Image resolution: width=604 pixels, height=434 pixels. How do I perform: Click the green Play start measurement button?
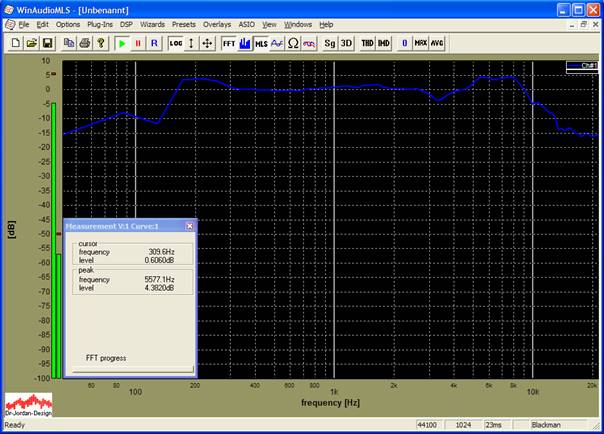tap(121, 44)
